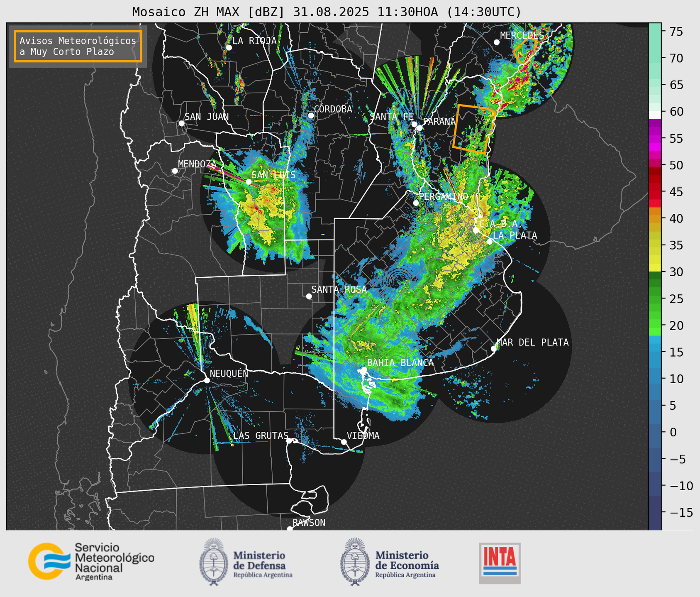This screenshot has height=597, width=700.
Task: Select the NEUQUÉN city label
Action: (x=229, y=374)
